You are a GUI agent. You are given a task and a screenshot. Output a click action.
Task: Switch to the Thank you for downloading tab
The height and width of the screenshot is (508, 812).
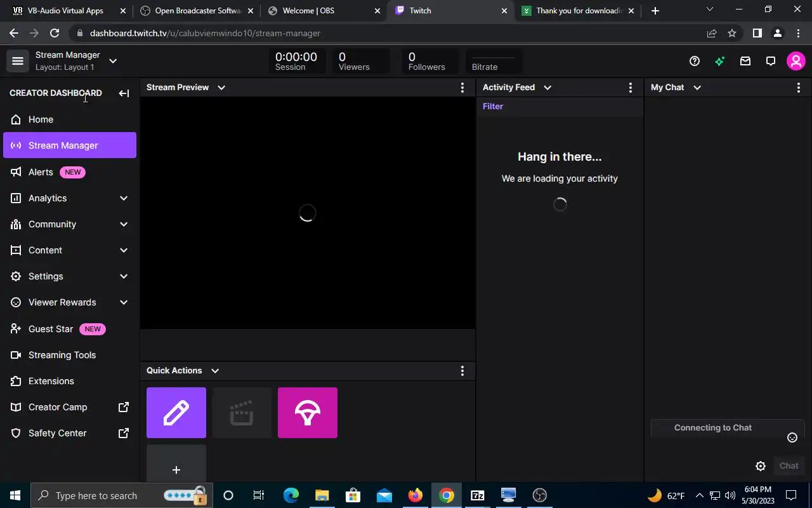coord(579,11)
